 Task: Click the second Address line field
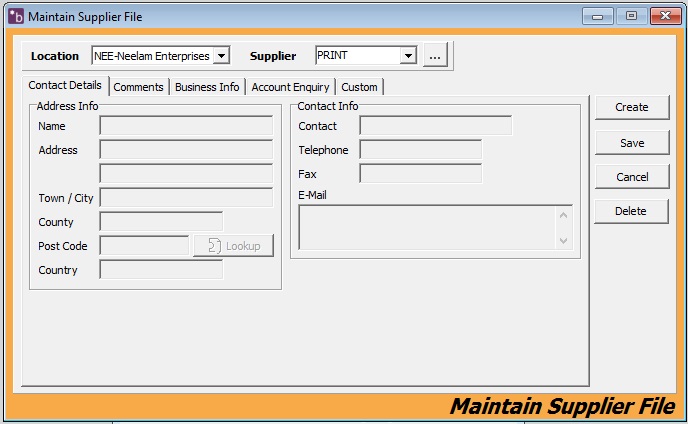tap(186, 173)
